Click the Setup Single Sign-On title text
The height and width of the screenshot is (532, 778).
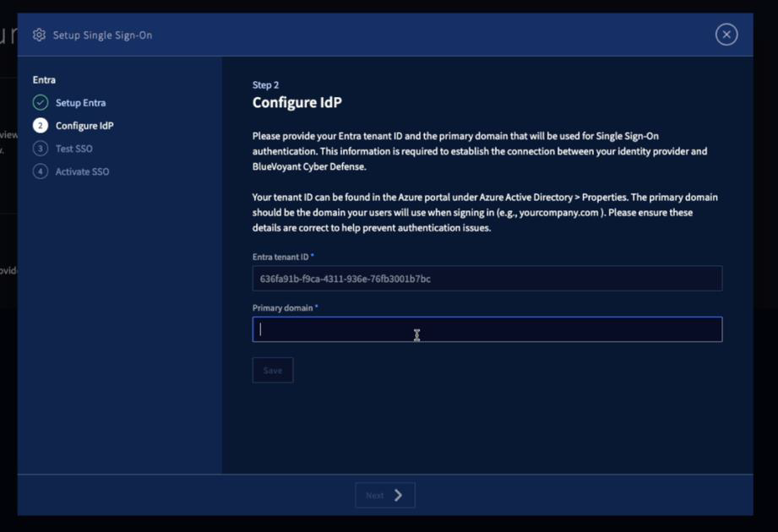[103, 35]
